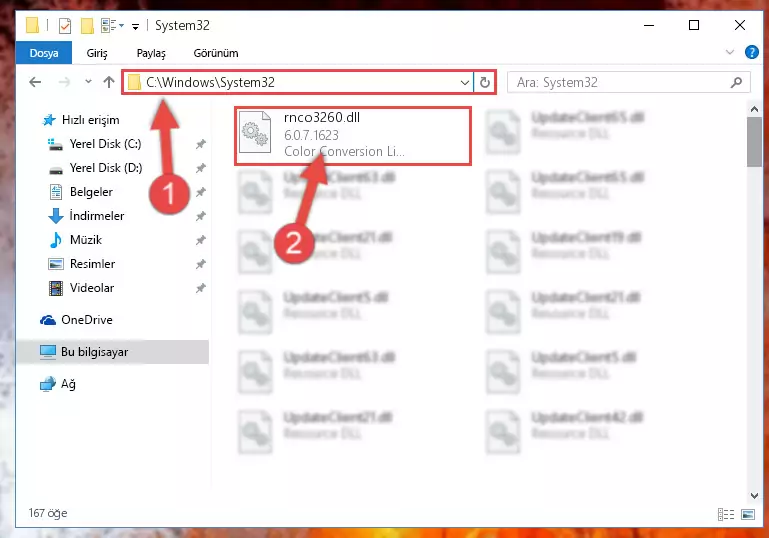Click the scrollbar up arrow in file list
Screen dimensions: 769x538
pyautogui.click(x=754, y=109)
